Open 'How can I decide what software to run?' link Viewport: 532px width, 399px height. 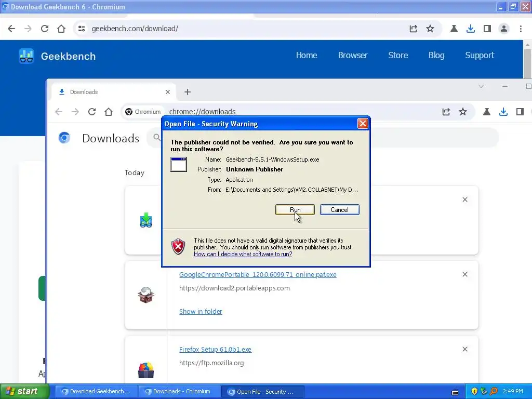click(x=243, y=254)
